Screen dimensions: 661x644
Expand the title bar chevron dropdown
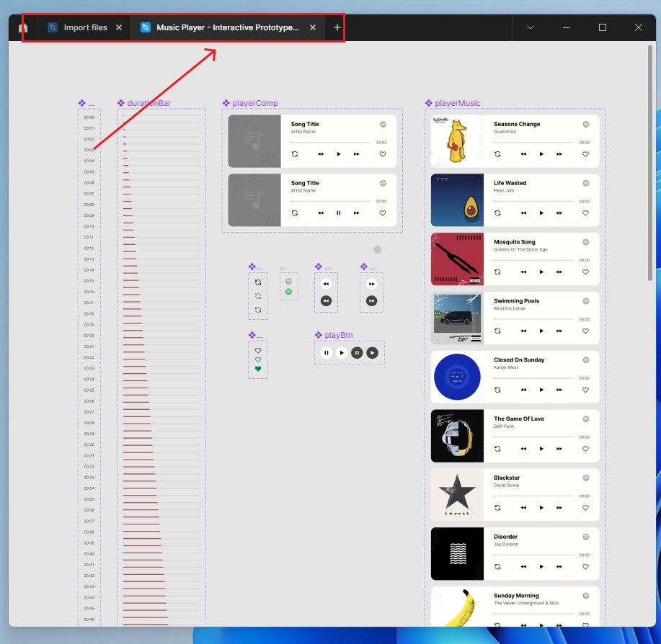pyautogui.click(x=531, y=27)
